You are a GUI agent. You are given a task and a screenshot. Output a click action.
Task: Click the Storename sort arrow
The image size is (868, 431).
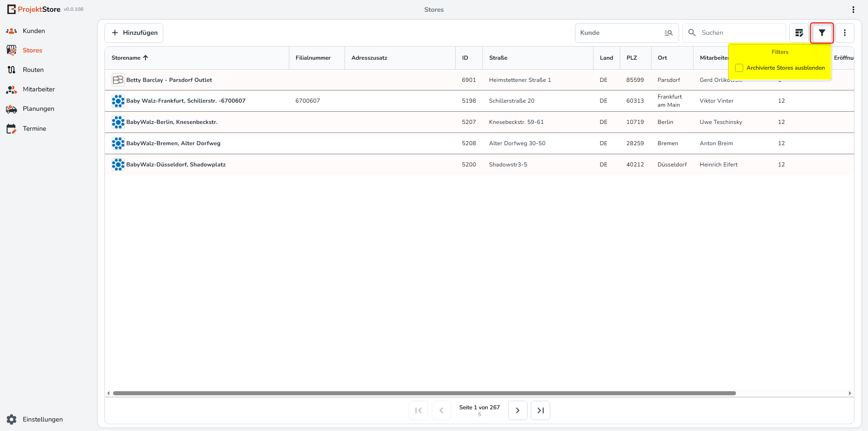pyautogui.click(x=146, y=57)
